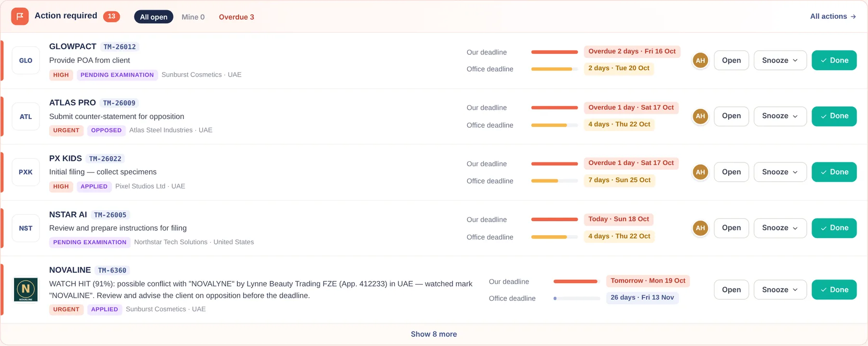This screenshot has width=868, height=346.
Task: Open the PX KIDS action
Action: [x=731, y=172]
